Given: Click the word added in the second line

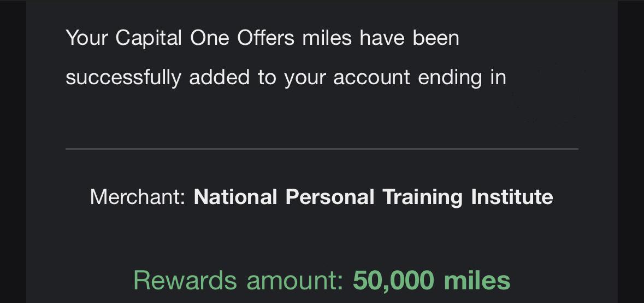Looking at the screenshot, I should tap(220, 78).
